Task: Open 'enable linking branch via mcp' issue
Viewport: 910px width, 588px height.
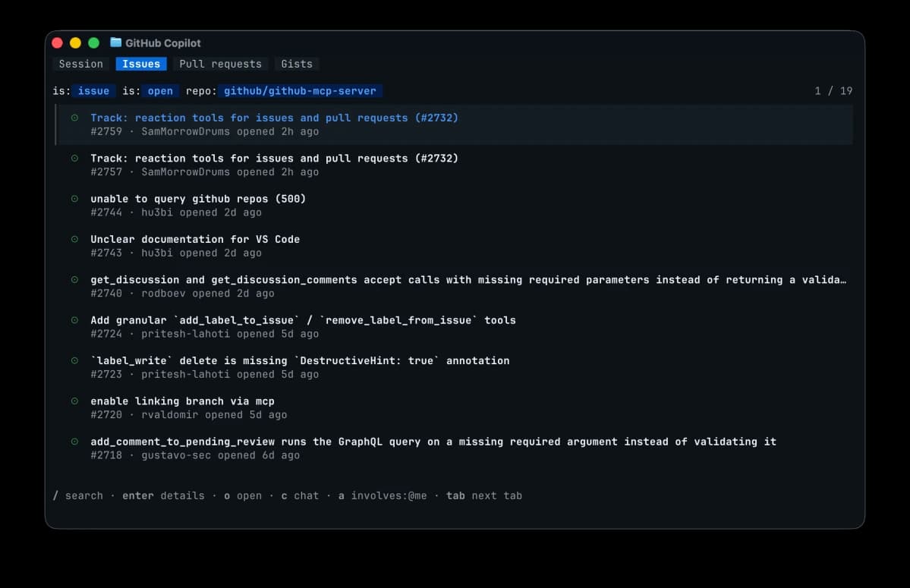Action: [x=182, y=401]
